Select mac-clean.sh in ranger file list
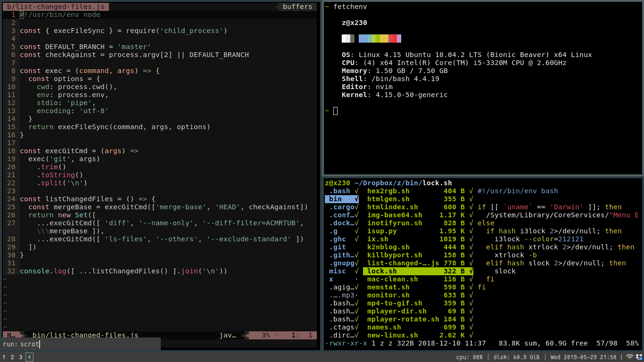The image size is (644, 362). click(418, 279)
